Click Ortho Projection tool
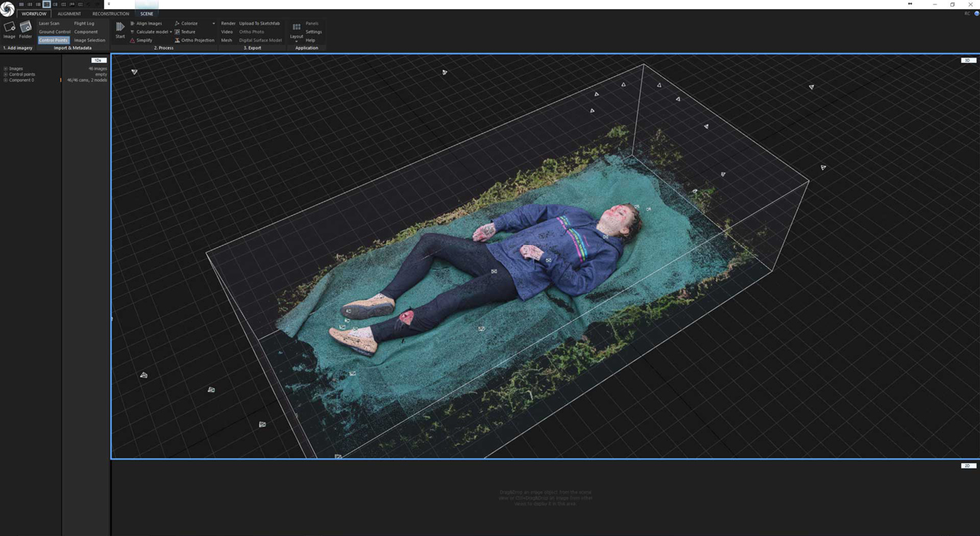 (194, 41)
